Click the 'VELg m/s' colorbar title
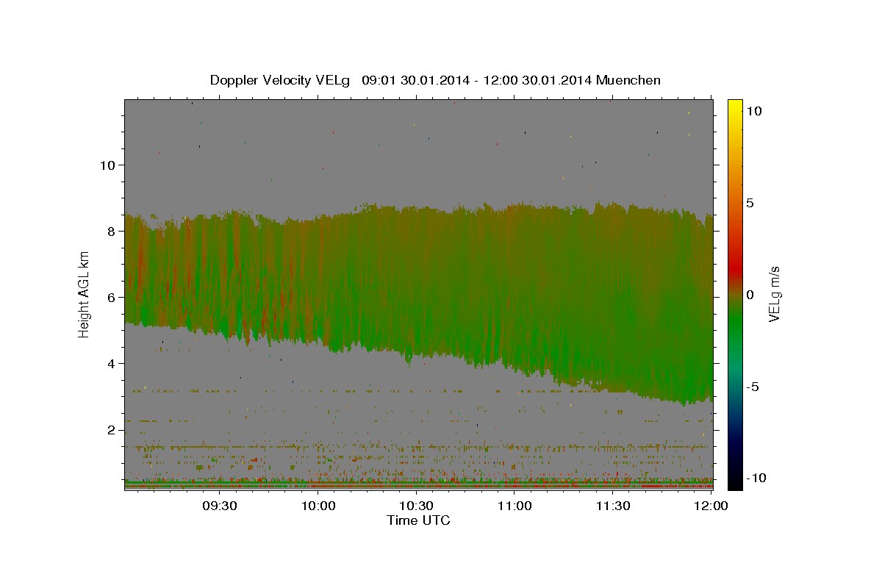 coord(775,294)
